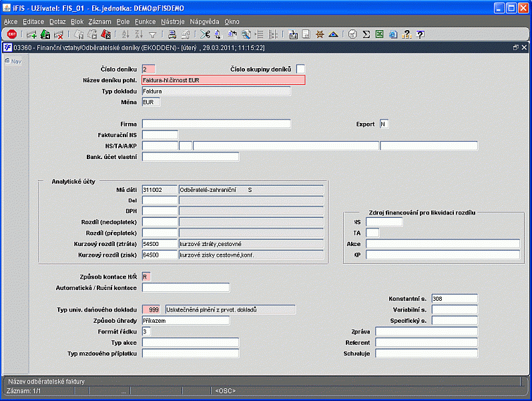Click the context help question mark icon
532x401 pixels.
[x=421, y=34]
